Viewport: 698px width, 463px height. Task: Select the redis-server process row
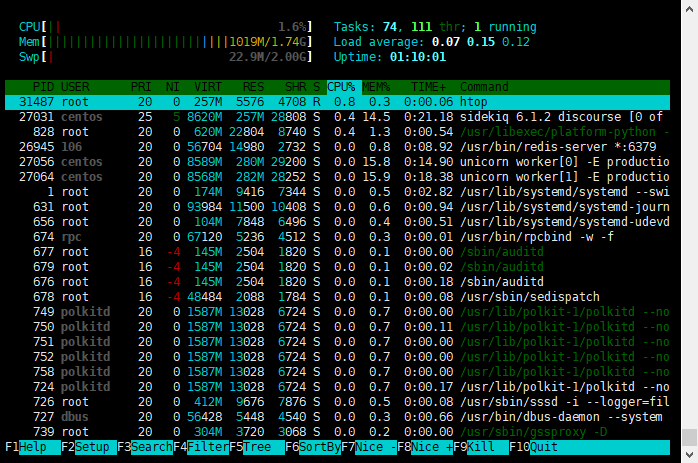(337, 147)
